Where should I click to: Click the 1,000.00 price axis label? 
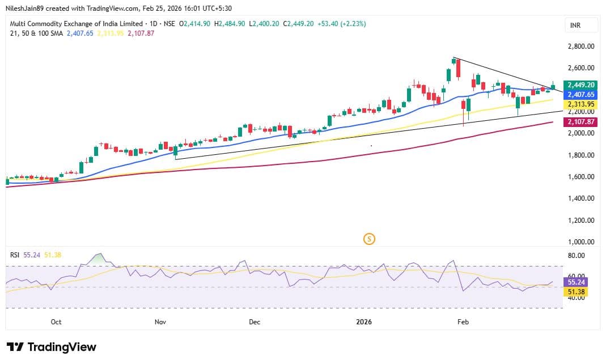click(581, 242)
